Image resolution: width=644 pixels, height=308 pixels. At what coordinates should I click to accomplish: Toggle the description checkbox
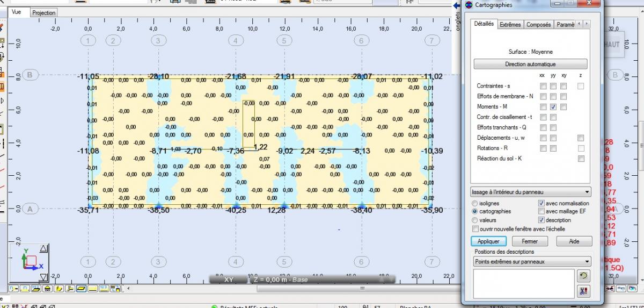(541, 220)
